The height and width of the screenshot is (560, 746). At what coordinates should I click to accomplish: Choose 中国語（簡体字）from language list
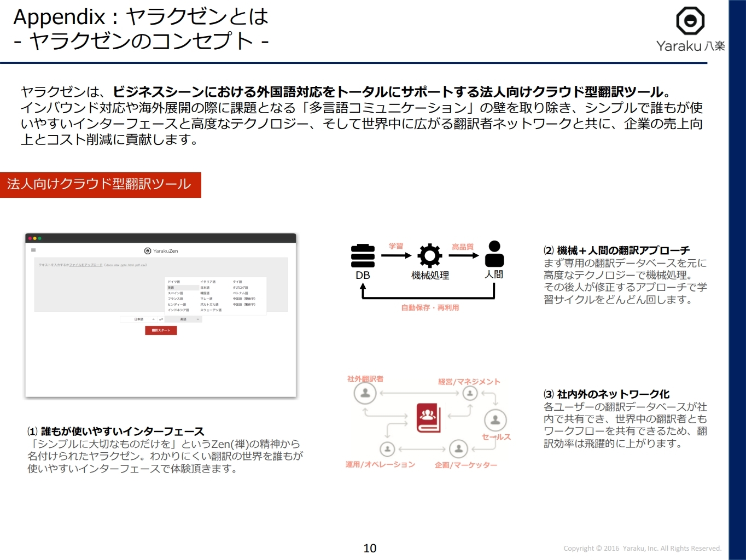click(x=244, y=299)
